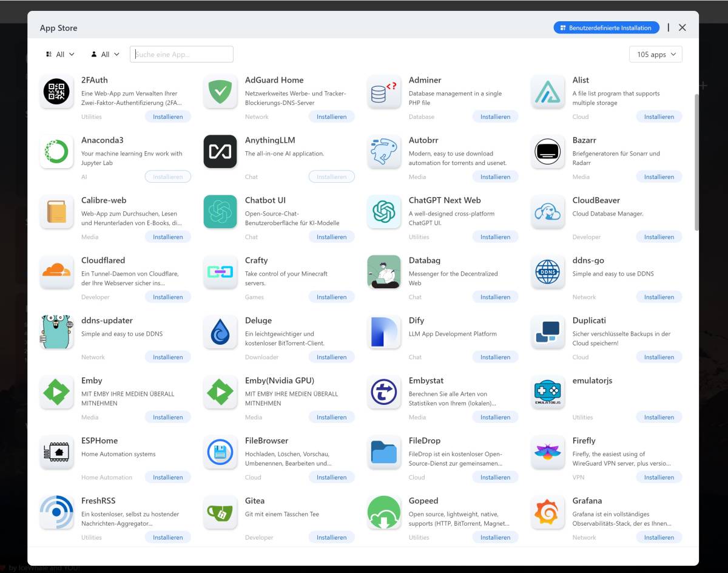Select the CloudBeaver icon
The width and height of the screenshot is (728, 573).
click(x=548, y=212)
